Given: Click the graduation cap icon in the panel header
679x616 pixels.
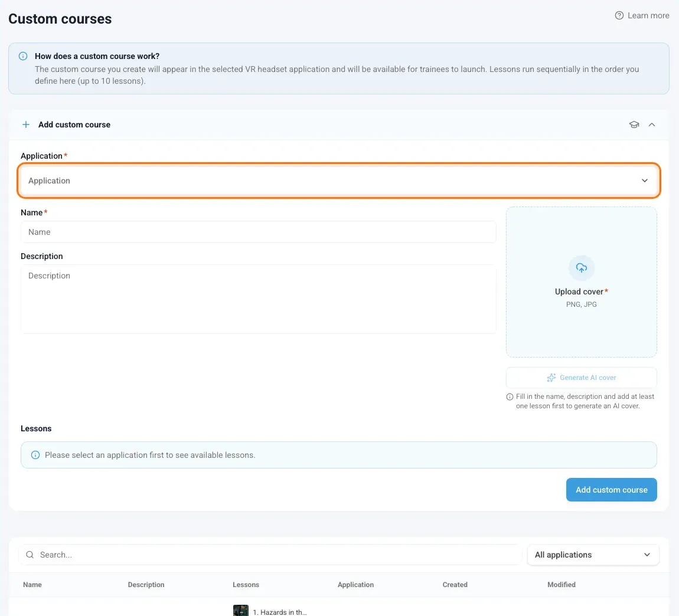Looking at the screenshot, I should 634,124.
